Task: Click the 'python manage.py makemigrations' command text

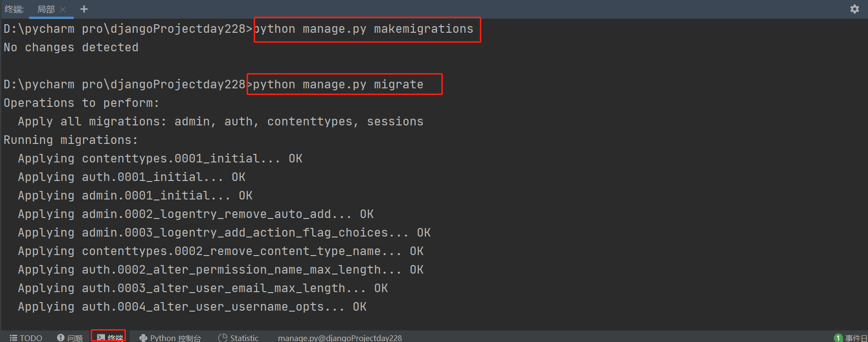Action: (364, 29)
